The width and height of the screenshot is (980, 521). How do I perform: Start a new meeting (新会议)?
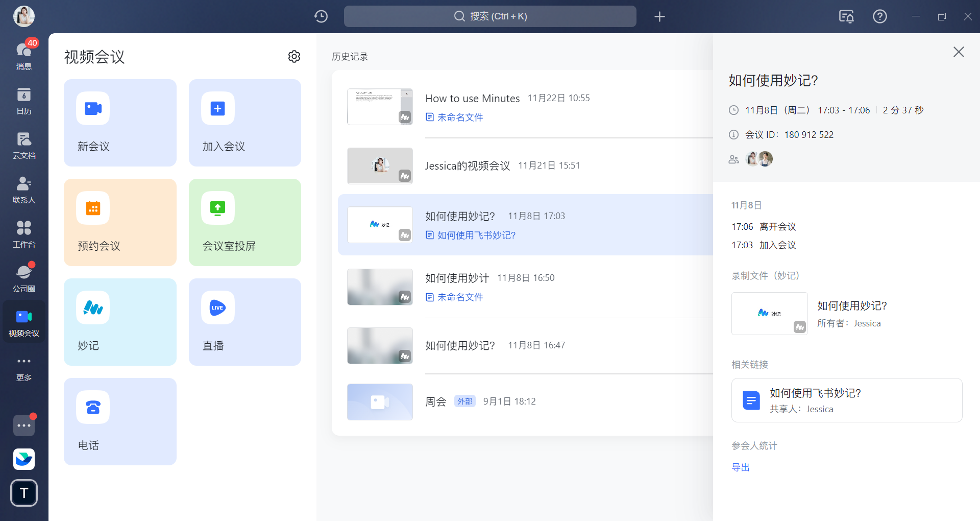click(120, 123)
